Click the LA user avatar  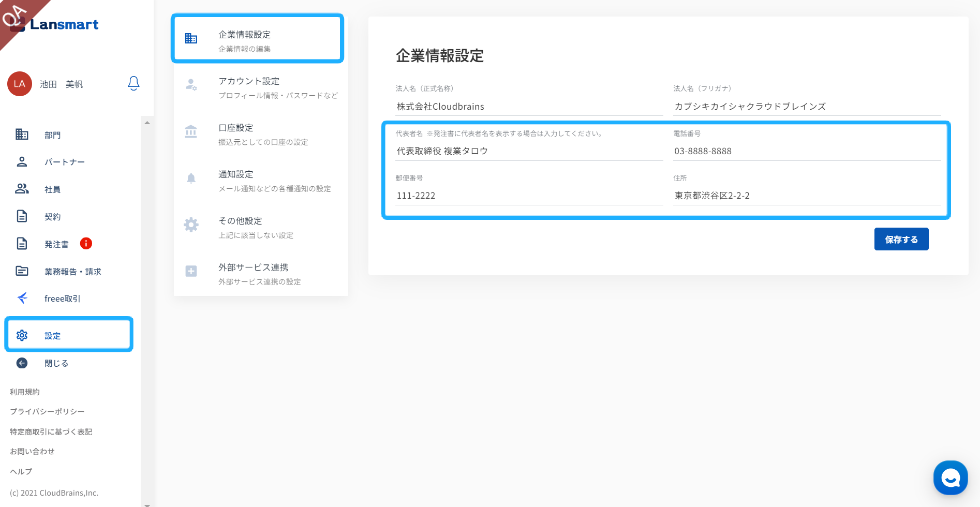click(x=20, y=84)
